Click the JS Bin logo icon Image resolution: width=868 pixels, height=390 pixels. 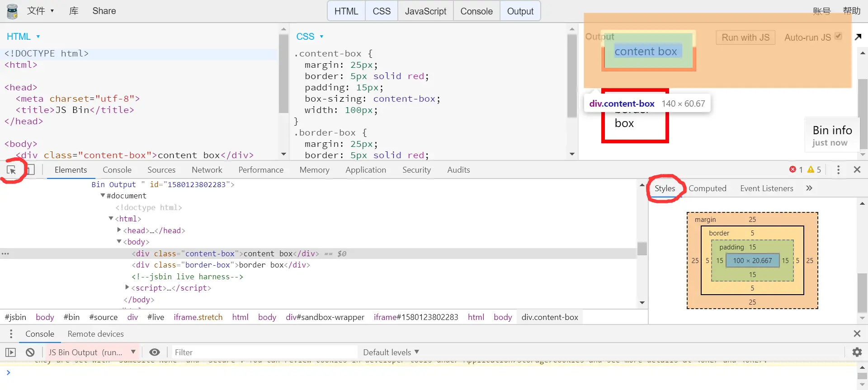(x=12, y=11)
